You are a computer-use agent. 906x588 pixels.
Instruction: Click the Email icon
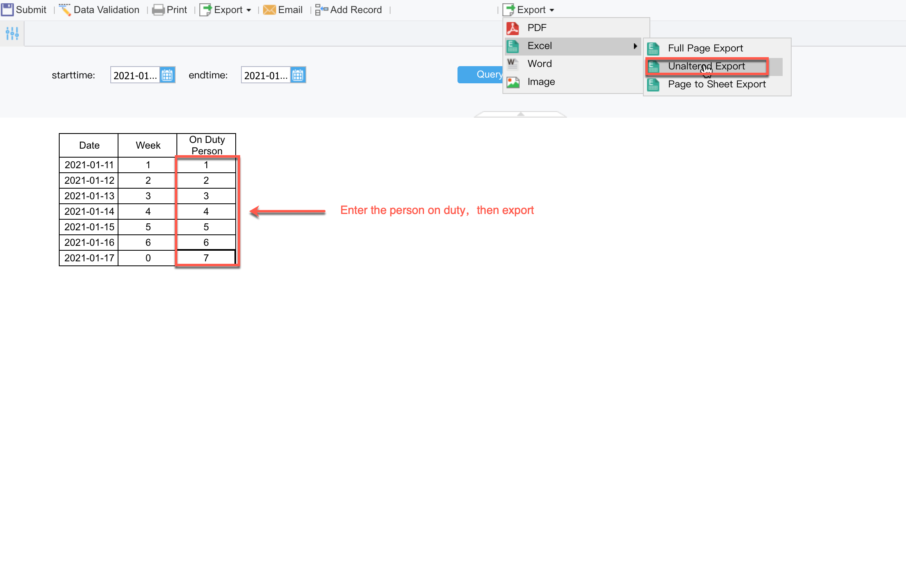click(270, 9)
